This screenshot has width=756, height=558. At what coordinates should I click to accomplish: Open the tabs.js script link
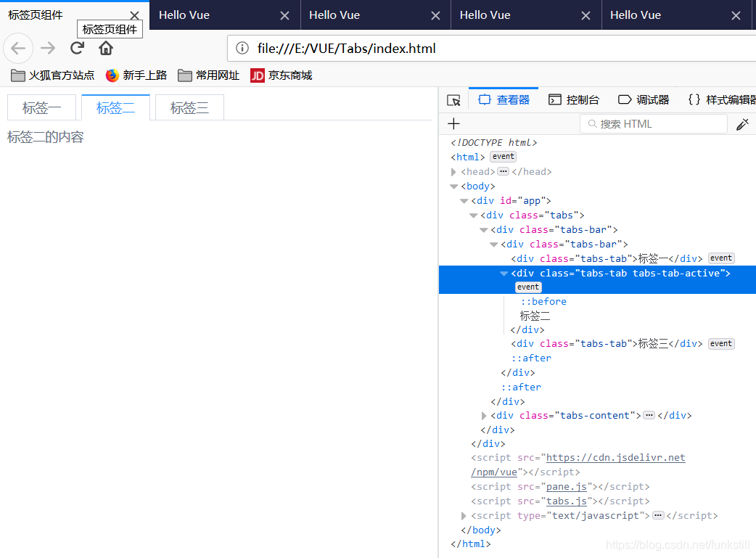567,501
